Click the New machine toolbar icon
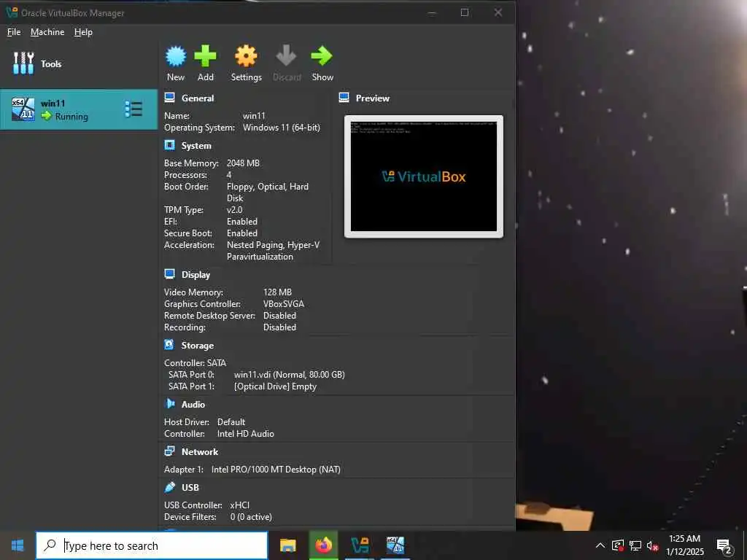Viewport: 747px width, 560px height. pyautogui.click(x=176, y=56)
